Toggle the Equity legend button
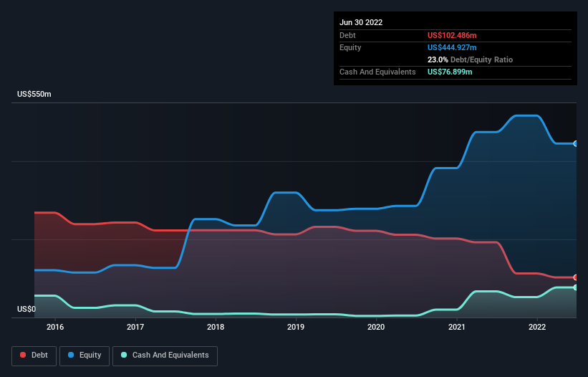Screen dimensions: 588x377 point(85,355)
